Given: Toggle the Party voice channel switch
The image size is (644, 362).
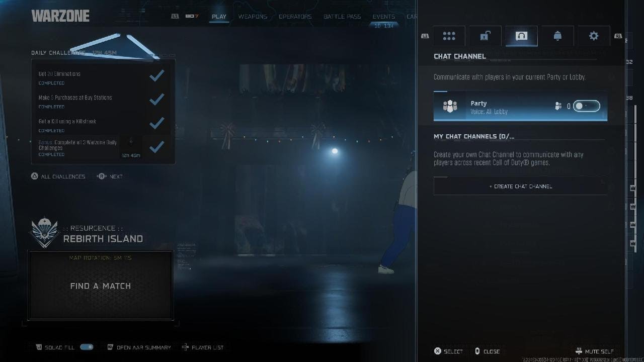Looking at the screenshot, I should click(x=587, y=106).
